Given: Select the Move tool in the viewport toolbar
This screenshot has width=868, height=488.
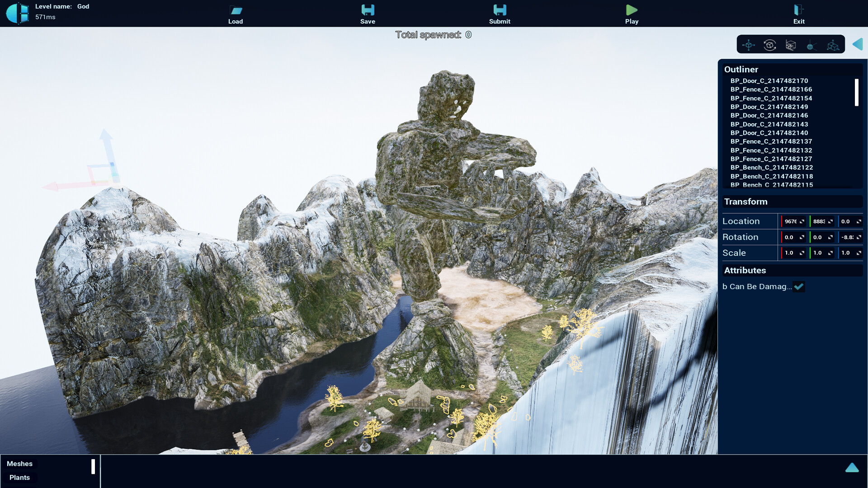Looking at the screenshot, I should (x=748, y=45).
